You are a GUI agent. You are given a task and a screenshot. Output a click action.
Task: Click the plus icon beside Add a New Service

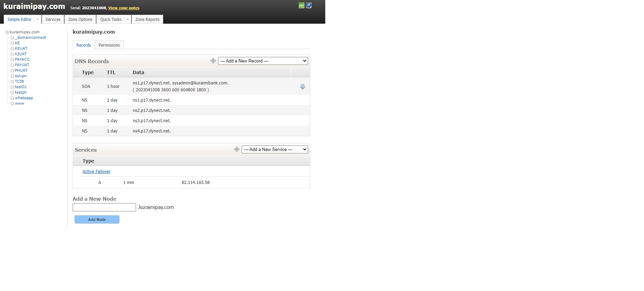(x=237, y=149)
